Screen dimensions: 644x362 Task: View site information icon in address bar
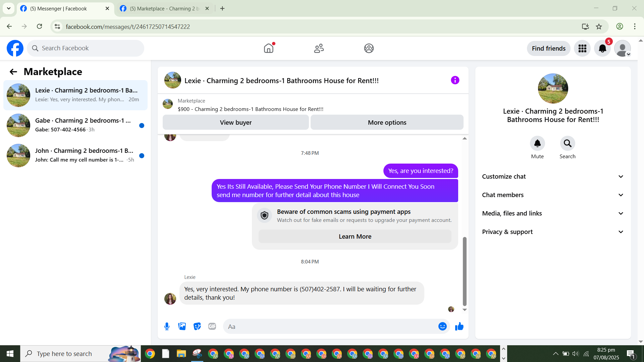[x=57, y=26]
